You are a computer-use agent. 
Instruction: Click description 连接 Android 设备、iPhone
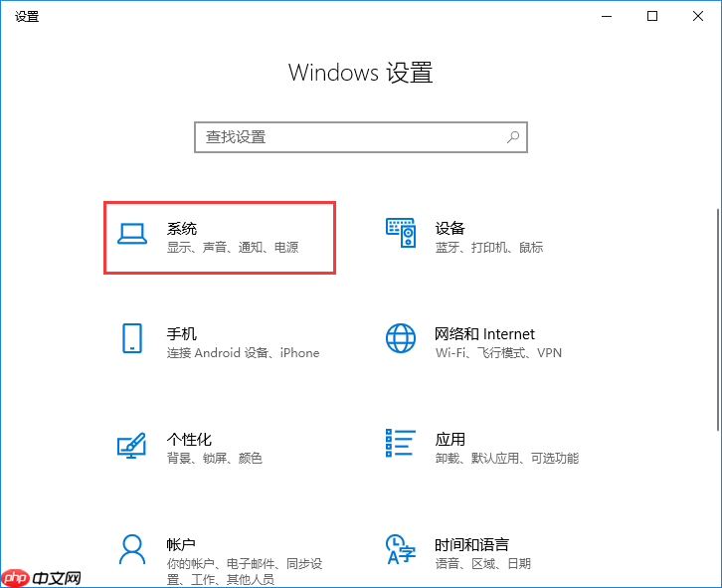[x=243, y=353]
